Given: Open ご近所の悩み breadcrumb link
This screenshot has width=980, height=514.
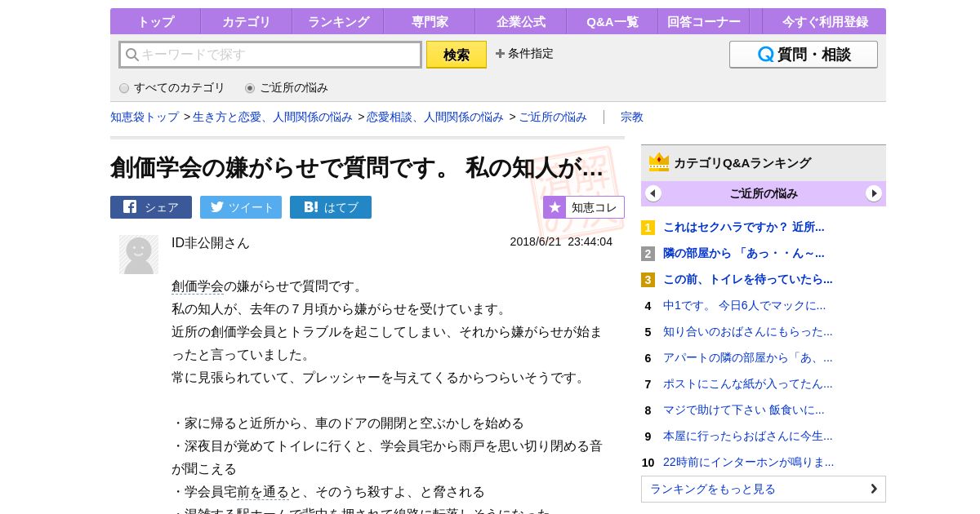Looking at the screenshot, I should click(553, 117).
